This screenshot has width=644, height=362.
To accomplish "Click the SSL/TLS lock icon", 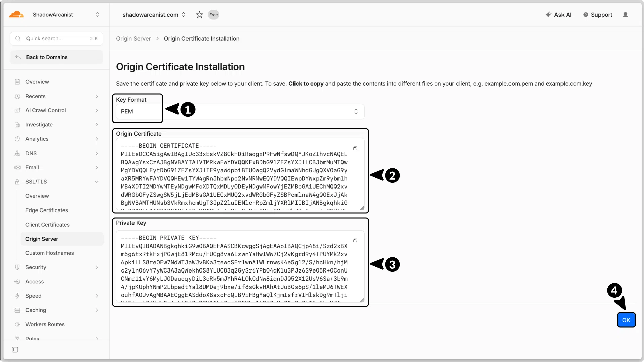I will click(x=17, y=182).
